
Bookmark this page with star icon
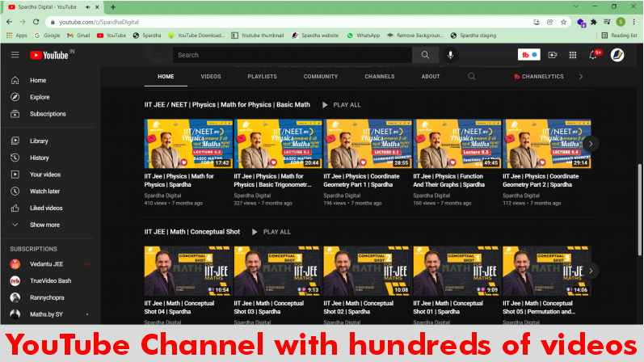coord(563,22)
